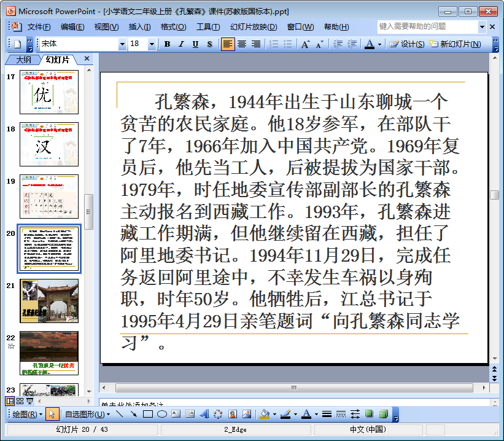Toggle underline formatting
Viewport: 504px width, 441px height.
[x=195, y=44]
